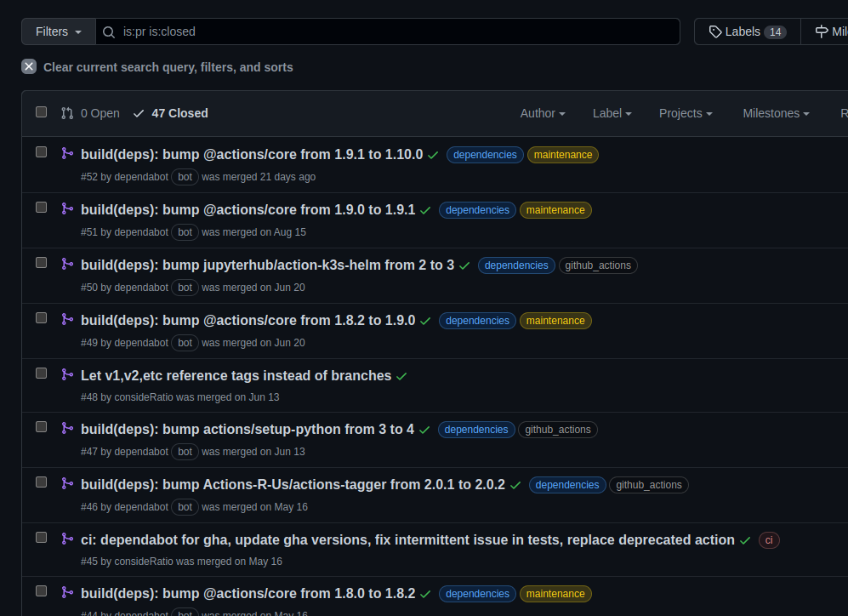Show the 0 Open pull requests
848x616 pixels.
pos(91,113)
